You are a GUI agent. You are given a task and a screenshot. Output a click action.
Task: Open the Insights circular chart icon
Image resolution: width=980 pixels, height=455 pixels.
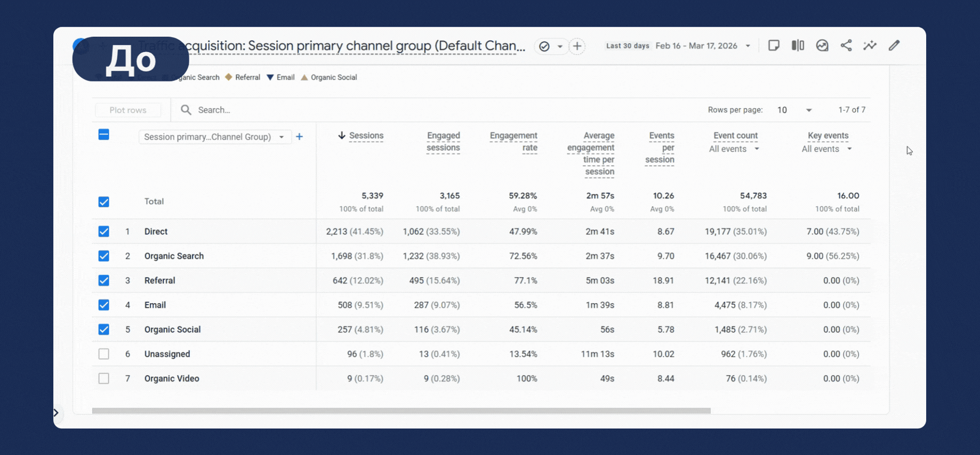(x=822, y=46)
